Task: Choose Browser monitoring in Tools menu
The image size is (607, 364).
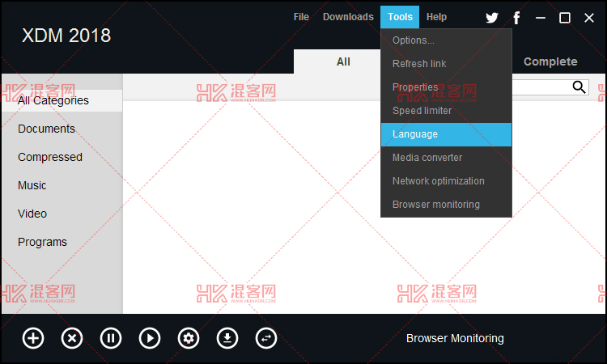Action: [446, 205]
